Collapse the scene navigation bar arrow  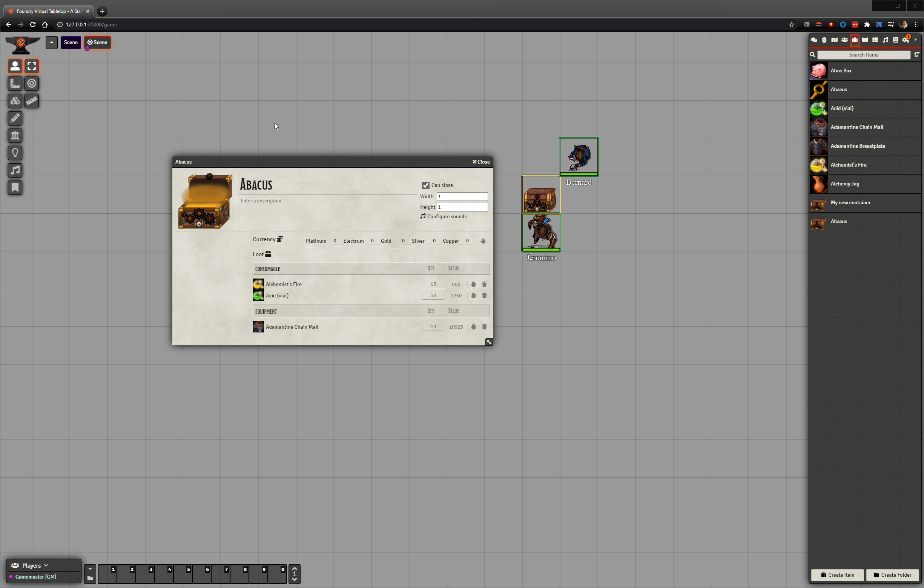(51, 42)
